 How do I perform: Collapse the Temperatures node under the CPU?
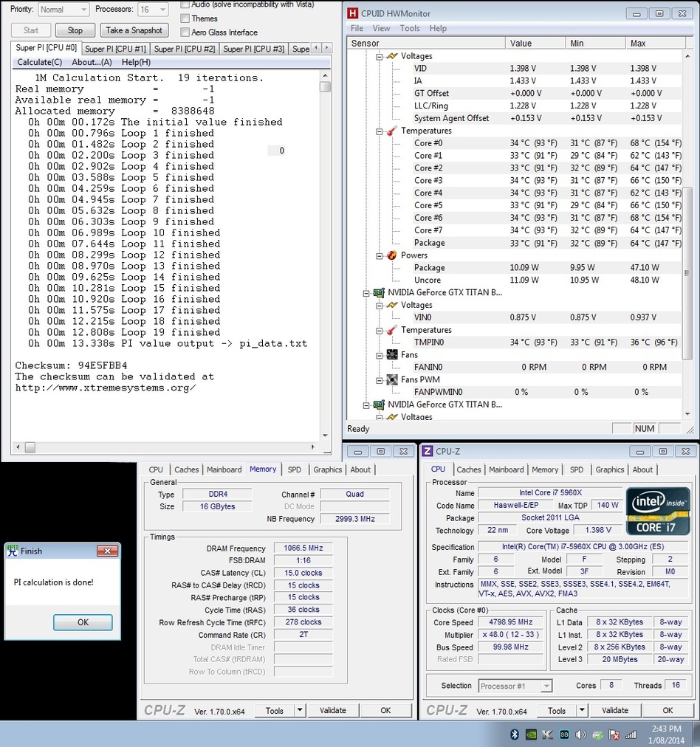[x=380, y=131]
